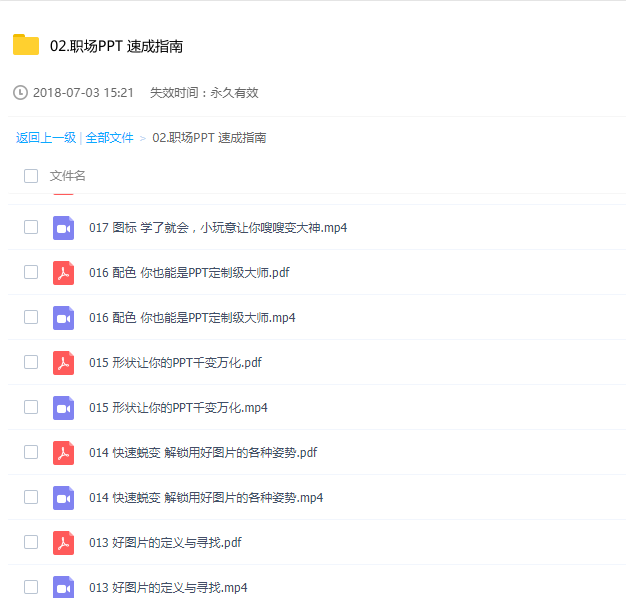Click video icon for 014 快速蜕变 mp4
Screen dimensions: 626x598
tap(63, 498)
